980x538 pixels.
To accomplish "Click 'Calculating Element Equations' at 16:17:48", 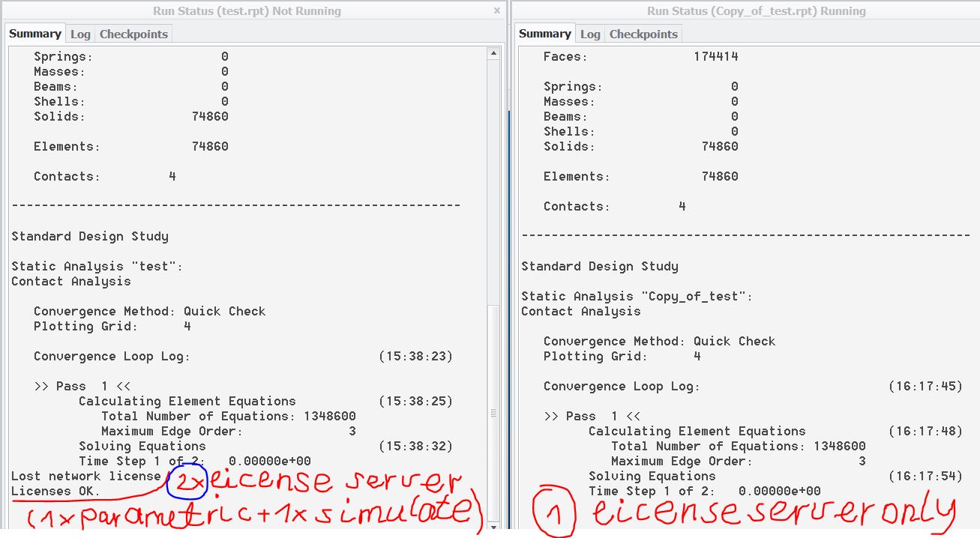I will 697,431.
